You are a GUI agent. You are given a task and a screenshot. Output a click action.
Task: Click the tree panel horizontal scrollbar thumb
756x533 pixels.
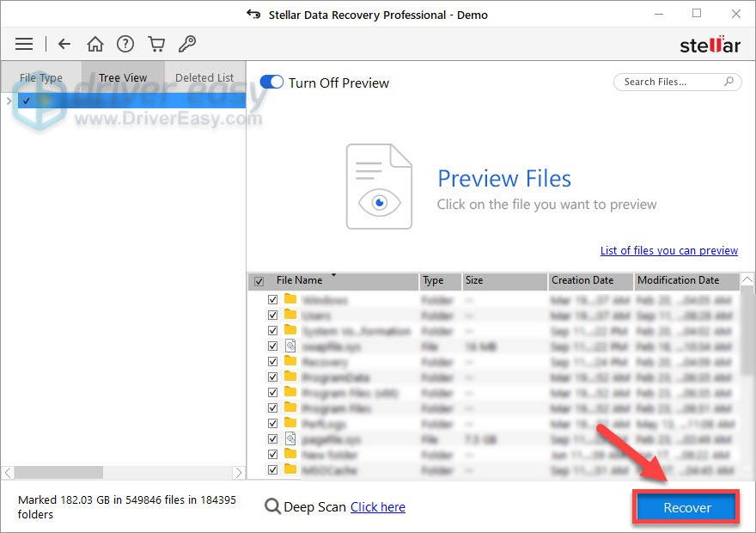coord(58,472)
